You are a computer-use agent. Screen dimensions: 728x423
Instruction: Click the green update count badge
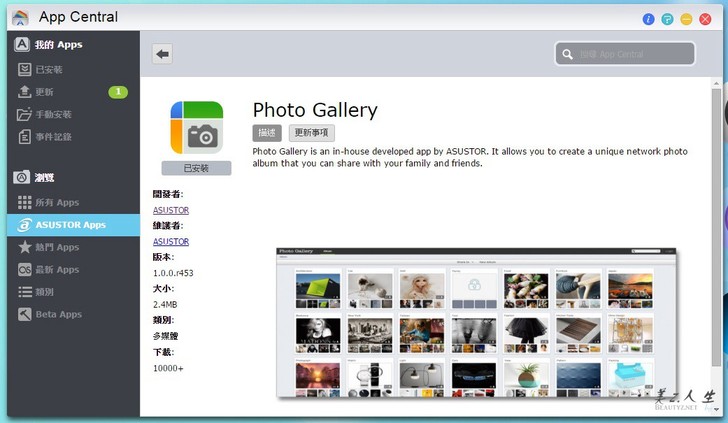click(118, 92)
